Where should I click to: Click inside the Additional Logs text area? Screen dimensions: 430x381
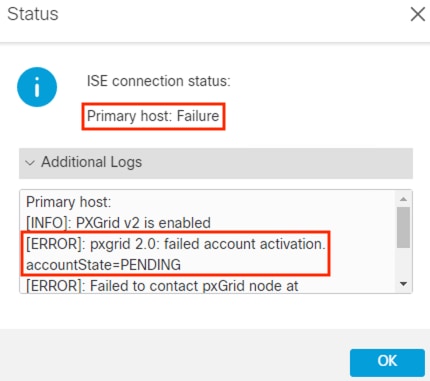pyautogui.click(x=208, y=242)
